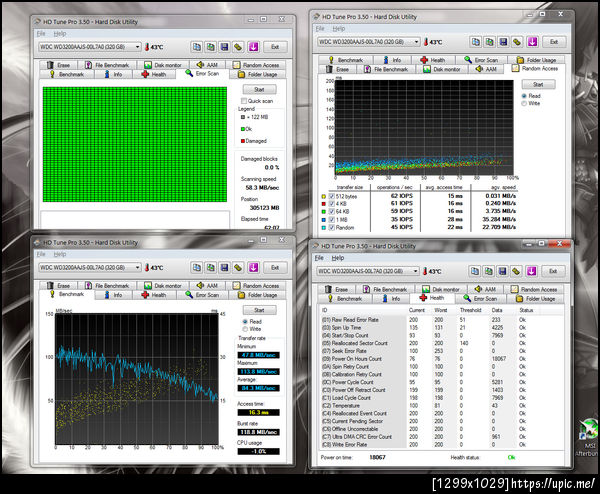600x494 pixels.
Task: Select Write radio in Benchmark window
Action: (x=245, y=329)
